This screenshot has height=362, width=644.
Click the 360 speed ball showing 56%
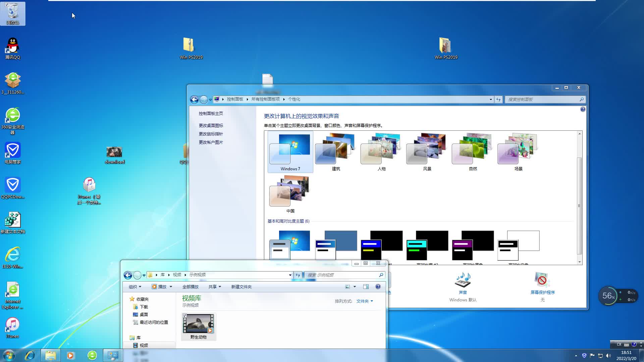click(609, 296)
